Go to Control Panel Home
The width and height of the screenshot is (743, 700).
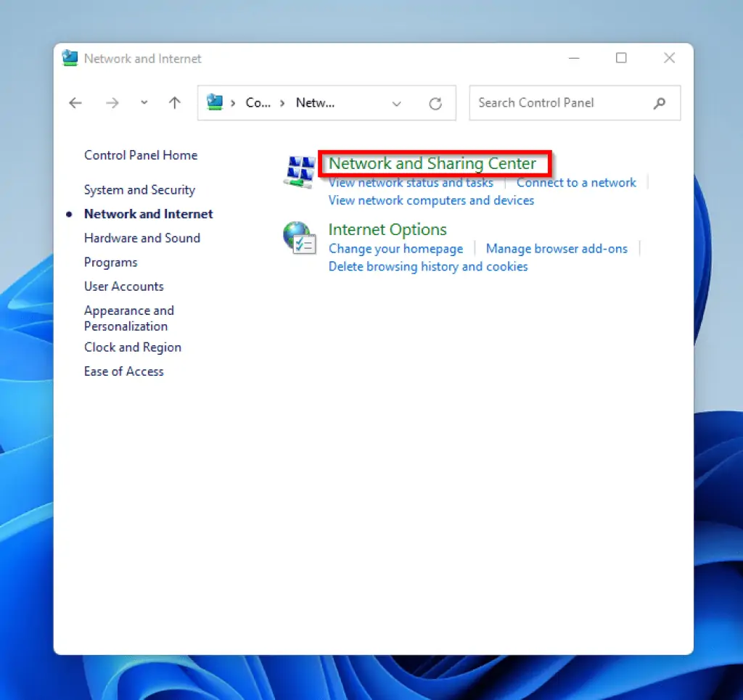click(141, 155)
